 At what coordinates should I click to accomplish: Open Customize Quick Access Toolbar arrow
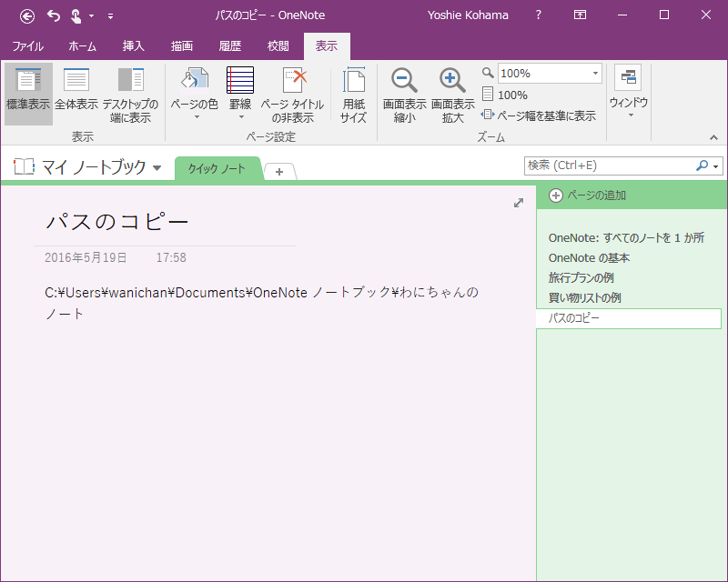click(110, 16)
